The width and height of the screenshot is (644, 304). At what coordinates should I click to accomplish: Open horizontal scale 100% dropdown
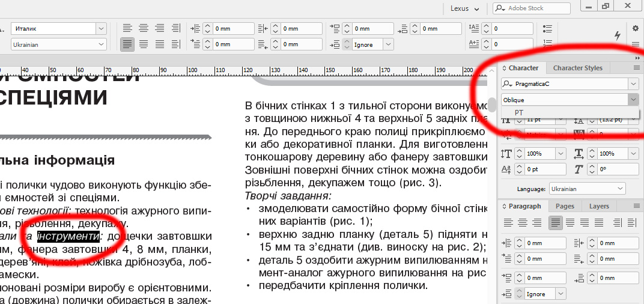click(x=633, y=153)
